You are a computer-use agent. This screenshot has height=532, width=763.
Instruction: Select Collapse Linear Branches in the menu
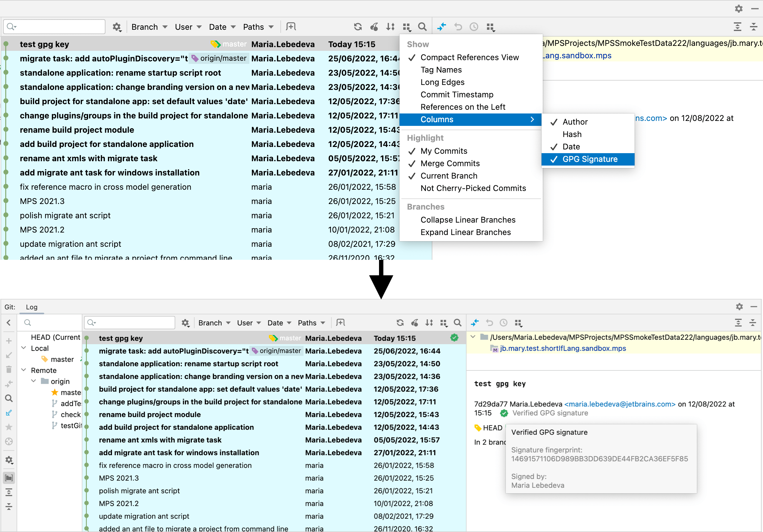[x=468, y=220]
